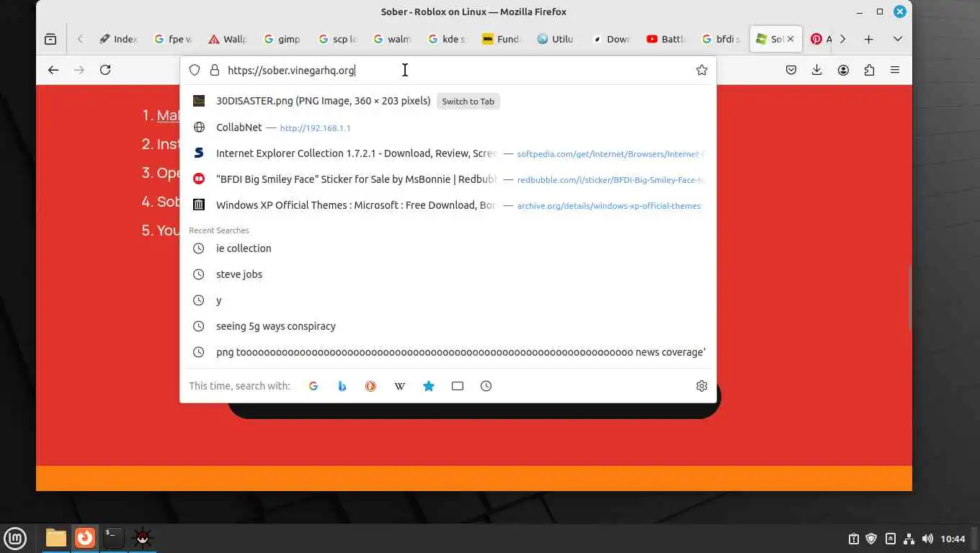Viewport: 980px width, 553px height.
Task: Choose 'seeing 5g ways conspiracy' search
Action: (448, 326)
